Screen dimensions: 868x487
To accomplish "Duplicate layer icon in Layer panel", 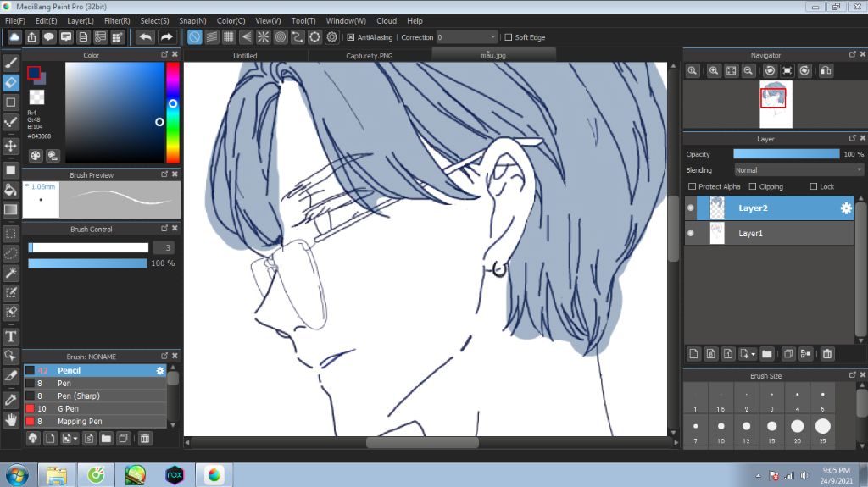I will point(788,354).
